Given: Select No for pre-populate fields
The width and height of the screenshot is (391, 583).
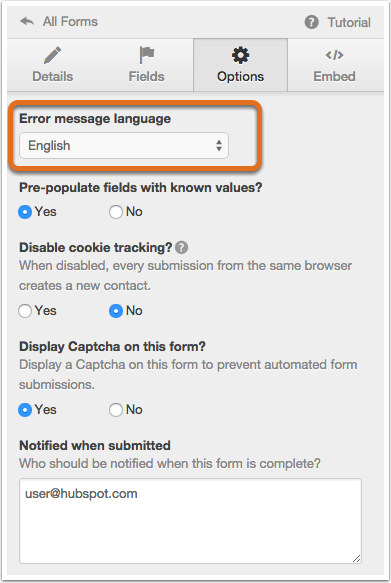Looking at the screenshot, I should [x=116, y=212].
